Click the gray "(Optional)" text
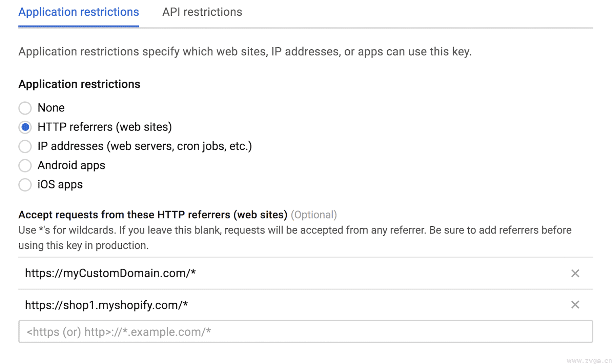The image size is (612, 364). tap(314, 215)
